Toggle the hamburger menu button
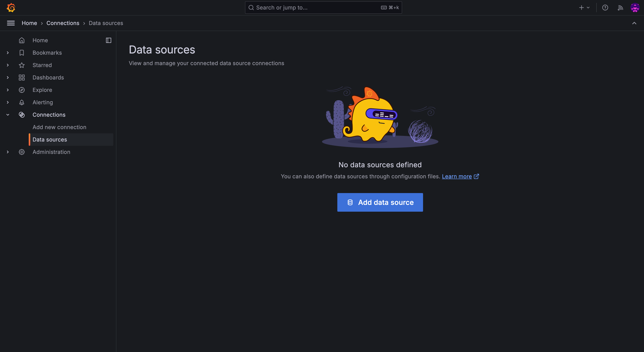 click(x=11, y=23)
